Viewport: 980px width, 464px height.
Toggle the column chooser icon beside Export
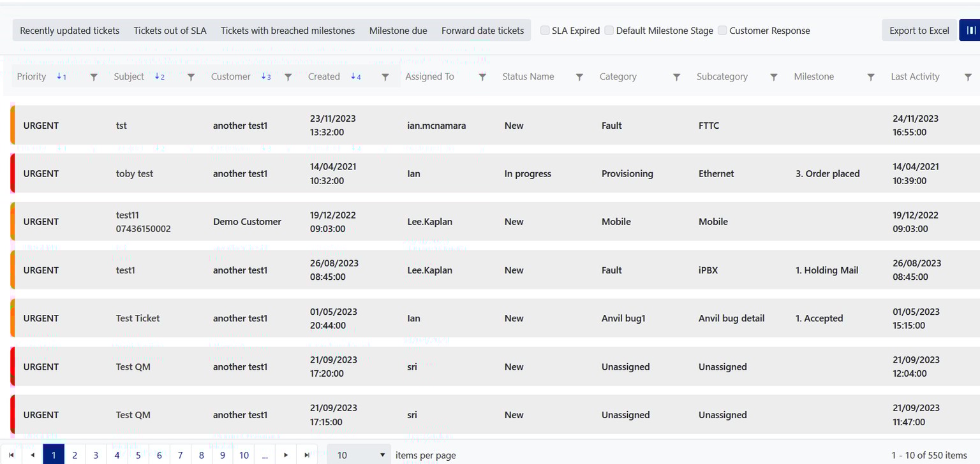(969, 31)
